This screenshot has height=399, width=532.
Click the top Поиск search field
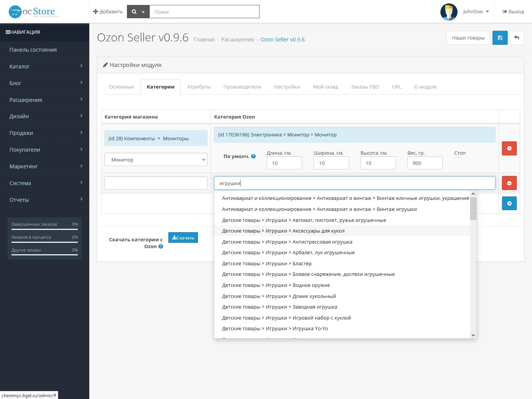[x=204, y=12]
